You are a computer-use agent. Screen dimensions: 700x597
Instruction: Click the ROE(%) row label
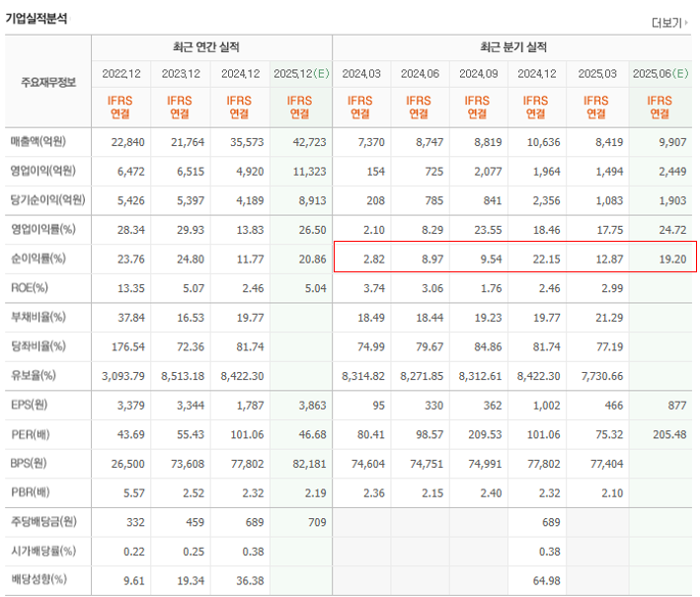[x=30, y=288]
